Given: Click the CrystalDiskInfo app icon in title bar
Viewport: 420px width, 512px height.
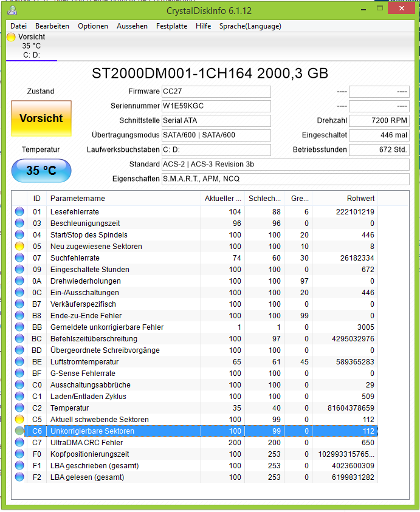Looking at the screenshot, I should click(12, 10).
